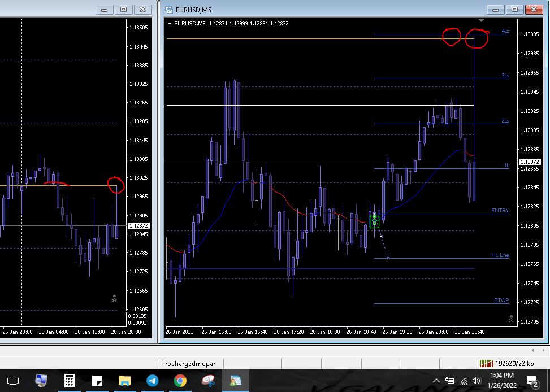
Task: Click the 26 Jan 20:40 time axis label
Action: coord(469,332)
